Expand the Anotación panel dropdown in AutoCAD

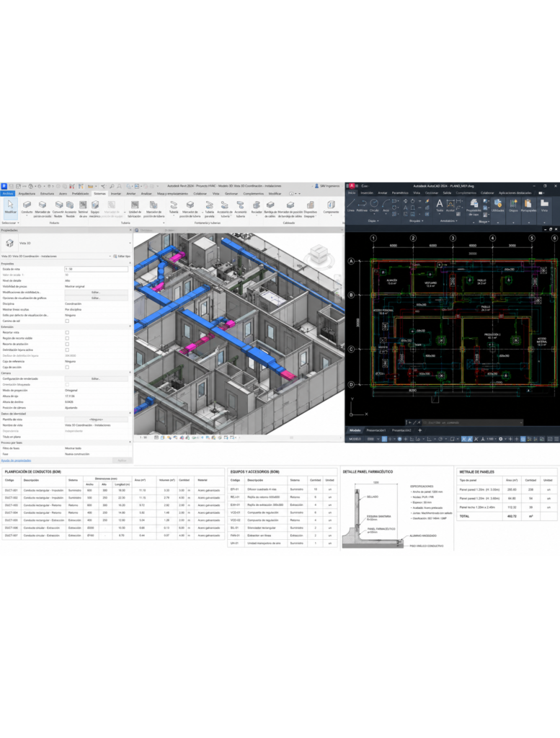pyautogui.click(x=448, y=221)
